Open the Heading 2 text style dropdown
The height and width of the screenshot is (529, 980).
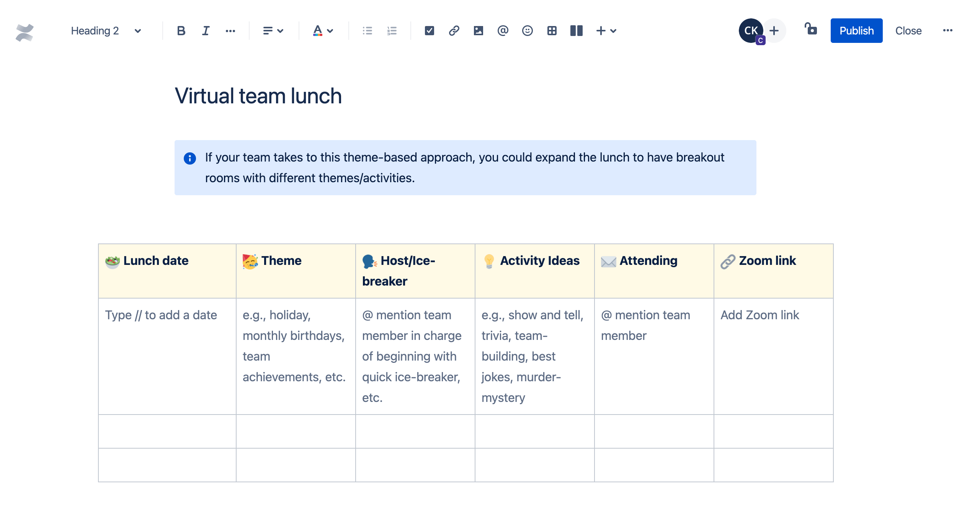click(103, 31)
